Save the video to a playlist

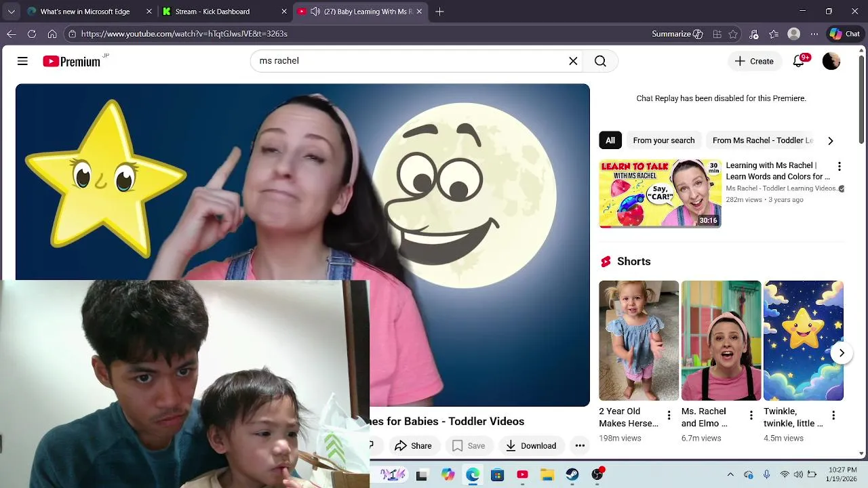tap(469, 445)
